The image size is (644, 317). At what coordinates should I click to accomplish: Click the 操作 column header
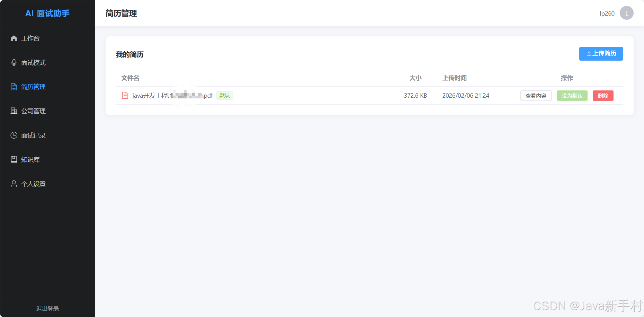point(567,78)
